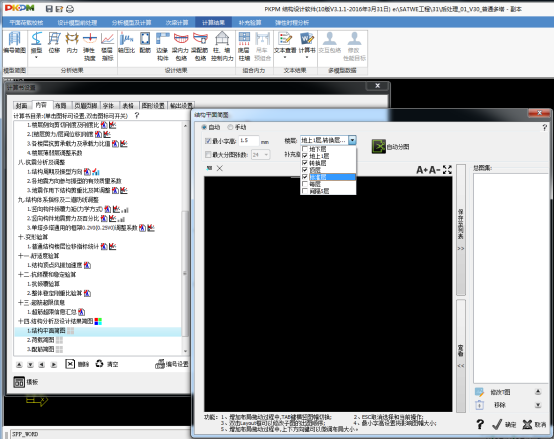
Task: Open 编号设置 numbering settings
Action: coord(172,364)
